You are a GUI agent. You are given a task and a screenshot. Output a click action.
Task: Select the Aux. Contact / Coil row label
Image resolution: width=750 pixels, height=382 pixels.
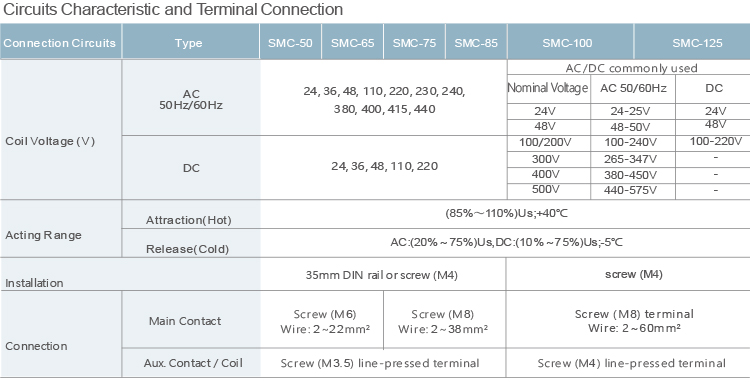[193, 363]
